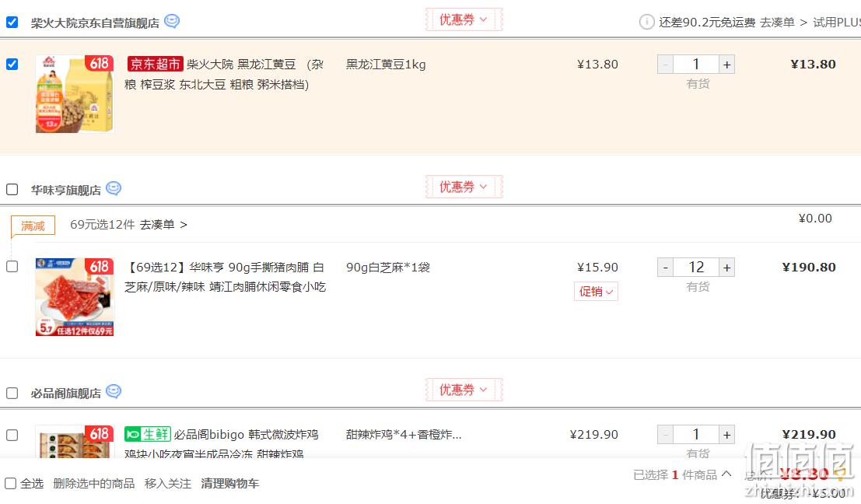Click 移入关注

(168, 483)
